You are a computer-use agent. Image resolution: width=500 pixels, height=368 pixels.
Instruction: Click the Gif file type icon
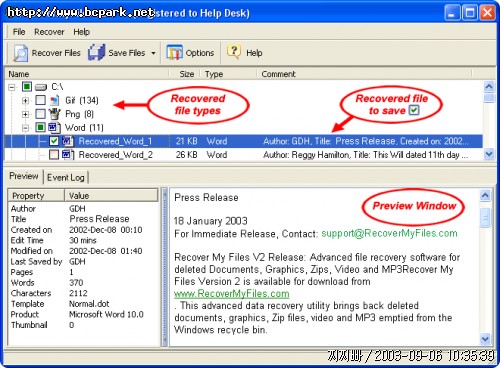click(55, 100)
